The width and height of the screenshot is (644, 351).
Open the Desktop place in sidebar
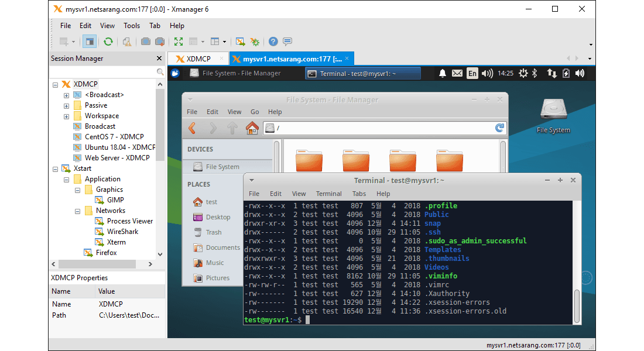(217, 217)
